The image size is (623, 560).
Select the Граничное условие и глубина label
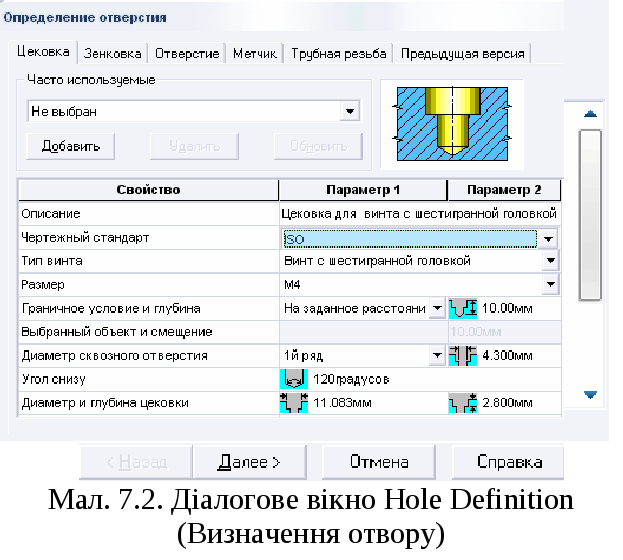pyautogui.click(x=111, y=309)
